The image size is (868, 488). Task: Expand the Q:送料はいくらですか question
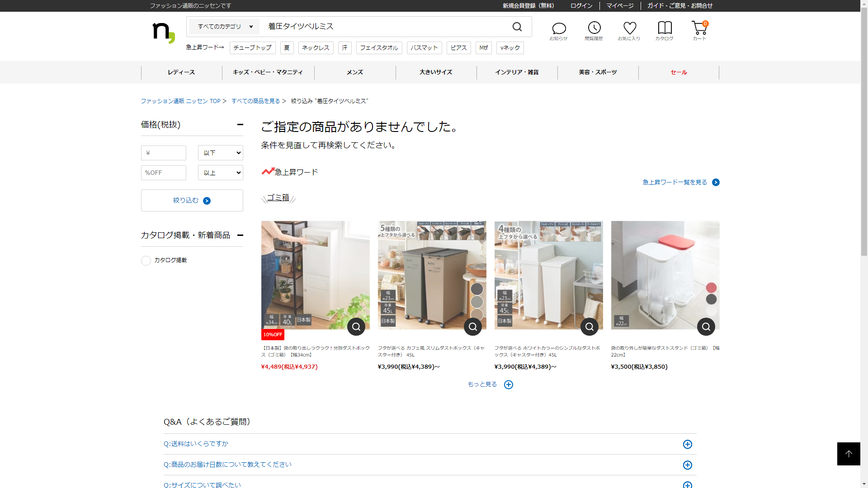click(x=687, y=444)
